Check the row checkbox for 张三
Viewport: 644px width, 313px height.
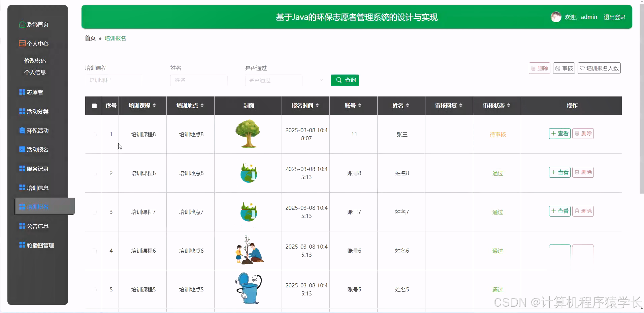[x=94, y=134]
